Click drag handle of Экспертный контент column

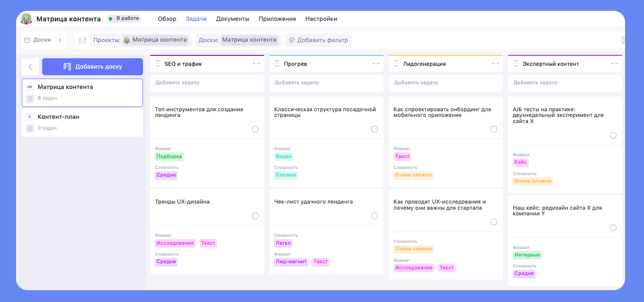(516, 63)
